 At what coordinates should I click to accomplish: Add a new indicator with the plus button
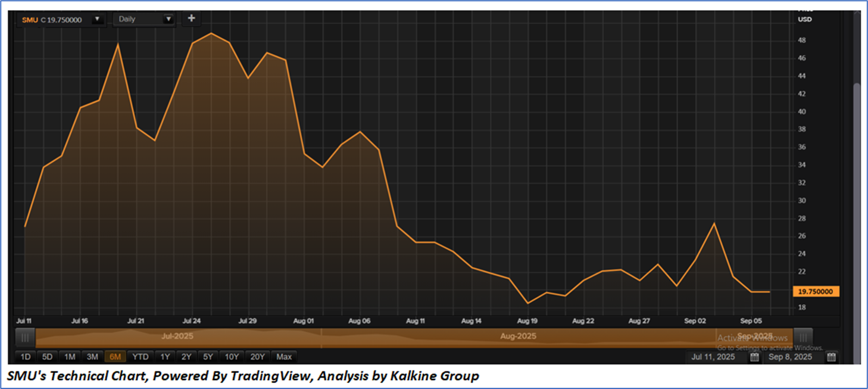[191, 18]
